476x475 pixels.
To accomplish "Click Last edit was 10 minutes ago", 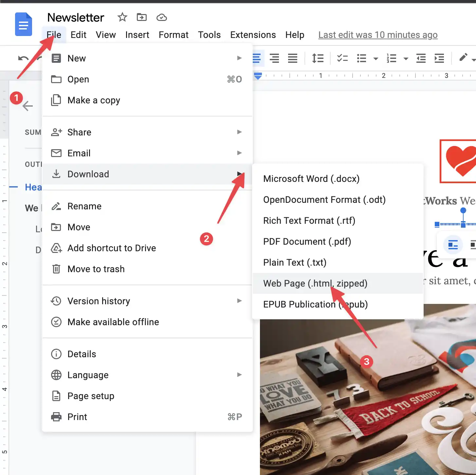I will coord(378,35).
